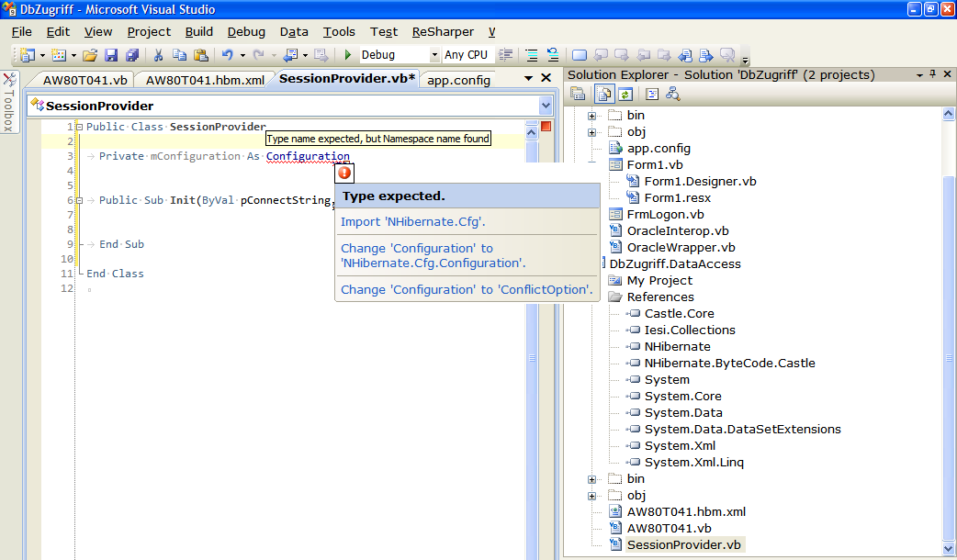The height and width of the screenshot is (560, 957).
Task: Open the undo history dropdown arrow
Action: click(242, 55)
